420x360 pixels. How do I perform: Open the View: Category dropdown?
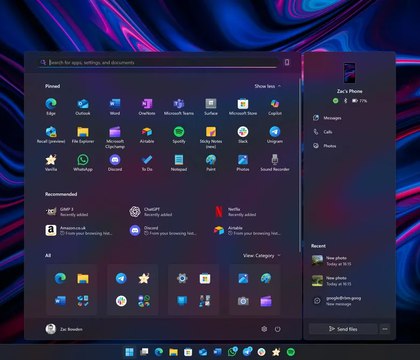pos(262,256)
